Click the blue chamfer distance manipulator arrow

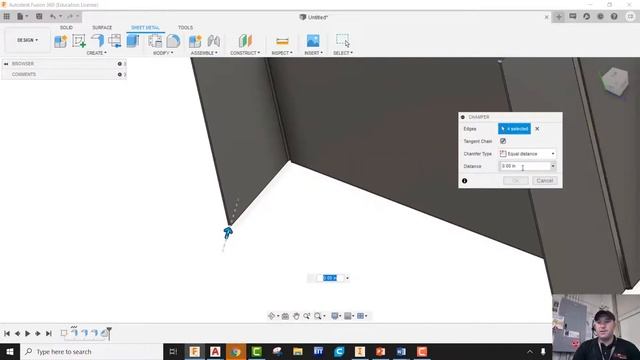click(228, 233)
